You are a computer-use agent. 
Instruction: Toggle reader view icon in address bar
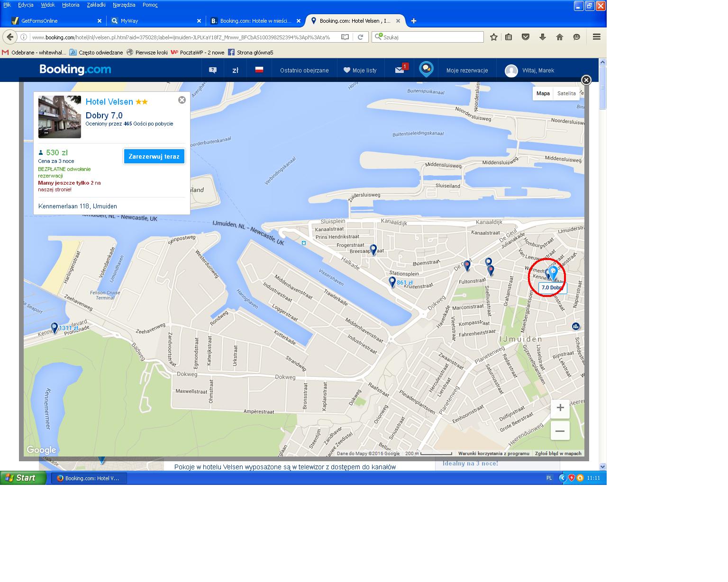tap(345, 37)
